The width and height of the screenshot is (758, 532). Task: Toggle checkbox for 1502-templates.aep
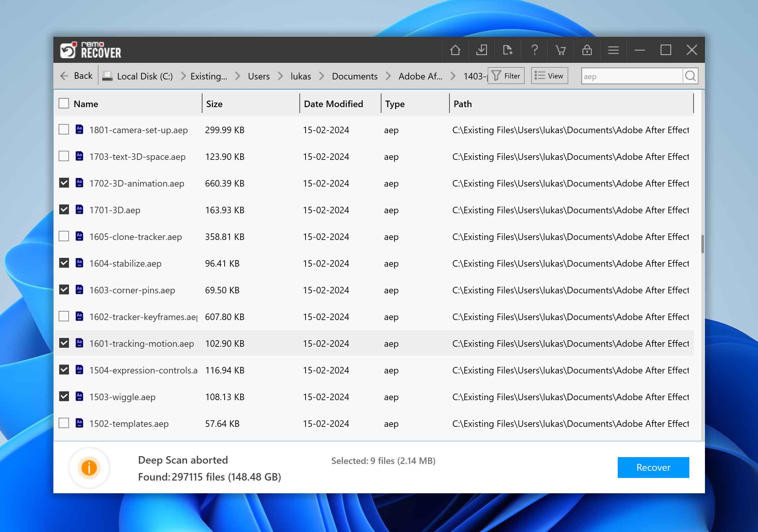point(63,423)
